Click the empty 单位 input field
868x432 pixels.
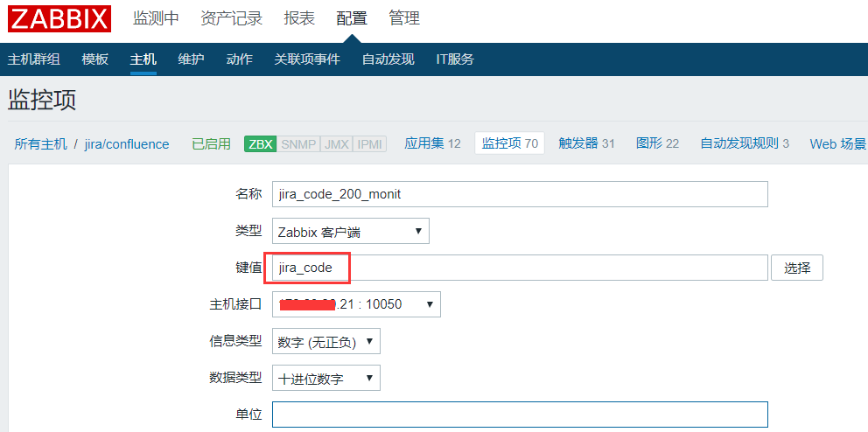point(520,415)
